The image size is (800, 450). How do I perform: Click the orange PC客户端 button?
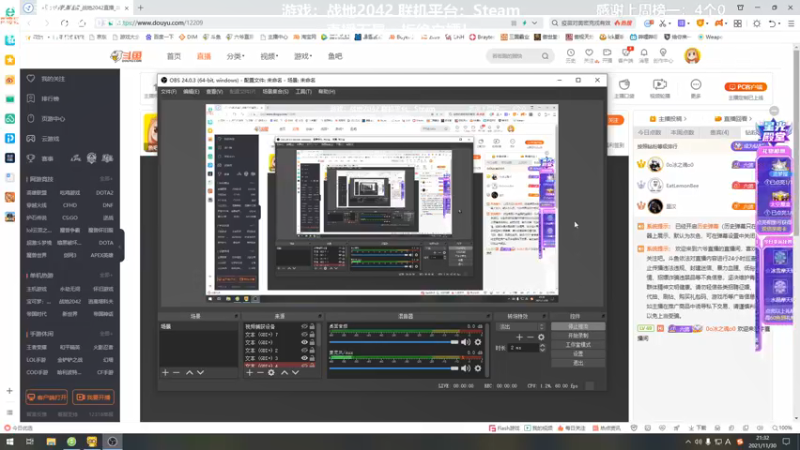(746, 87)
